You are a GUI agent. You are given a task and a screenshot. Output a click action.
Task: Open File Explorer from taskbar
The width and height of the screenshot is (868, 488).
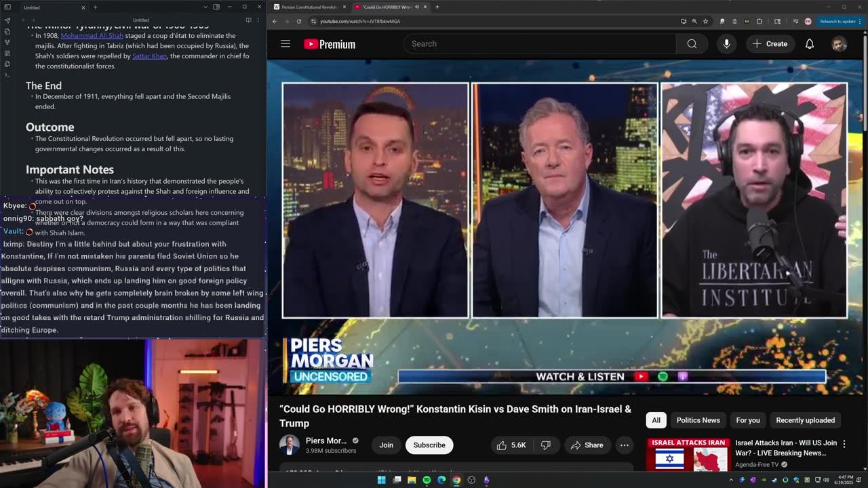(412, 480)
